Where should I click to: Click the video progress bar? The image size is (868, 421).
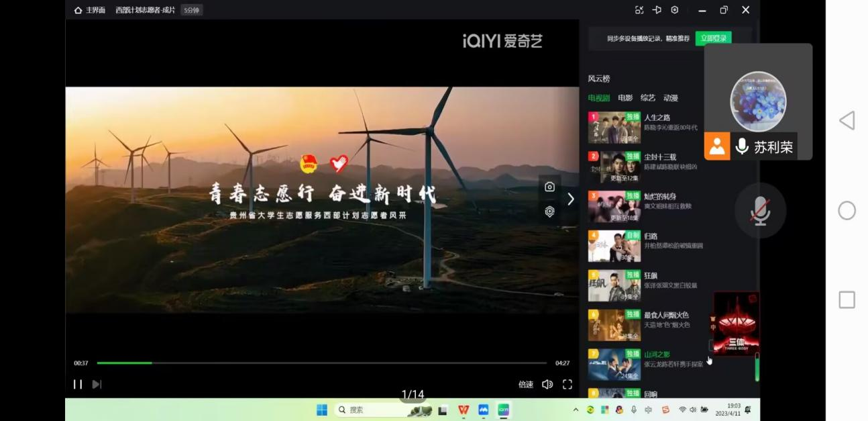(x=322, y=363)
